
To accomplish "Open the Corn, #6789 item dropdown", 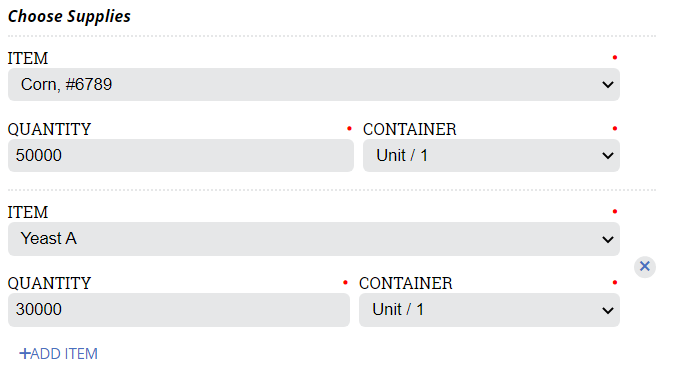I will tap(314, 84).
